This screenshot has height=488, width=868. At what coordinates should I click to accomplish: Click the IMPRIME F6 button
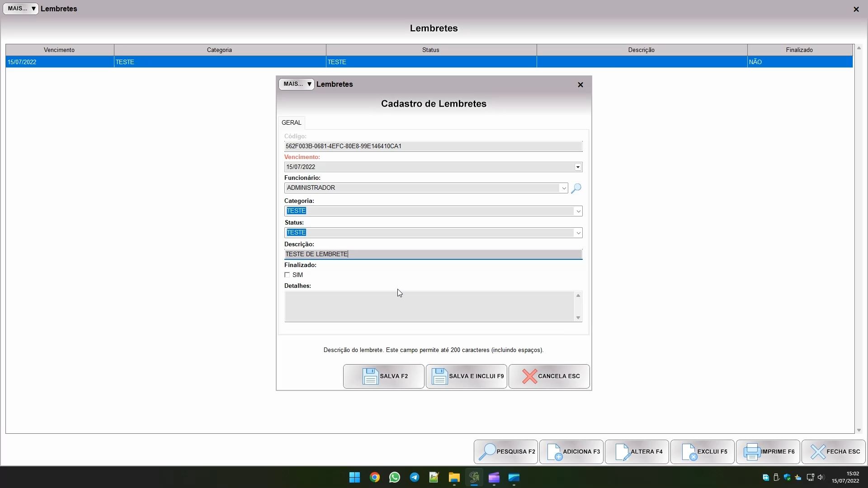point(768,452)
